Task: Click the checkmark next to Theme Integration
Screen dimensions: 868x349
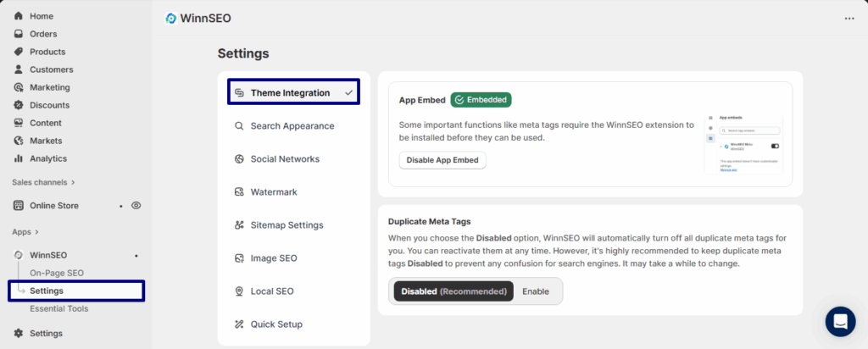Action: point(348,93)
